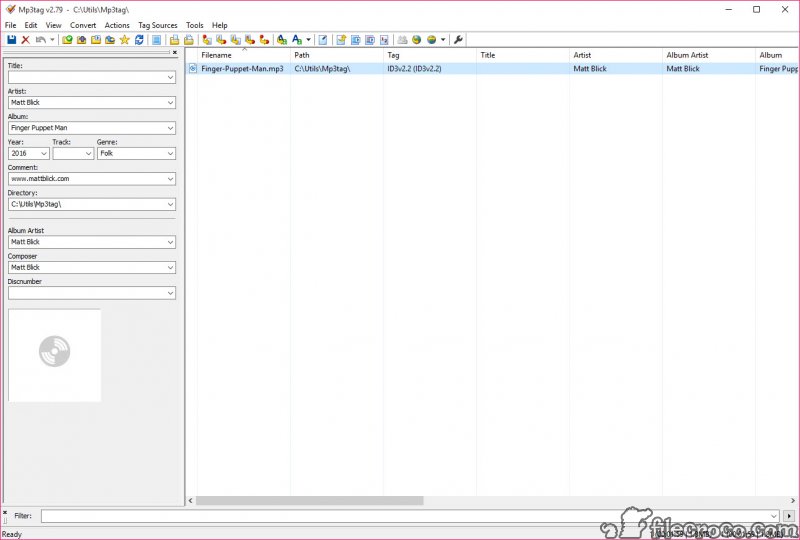The width and height of the screenshot is (800, 540).
Task: Click the auto-numbering icon before grayed people icon
Action: pos(384,39)
